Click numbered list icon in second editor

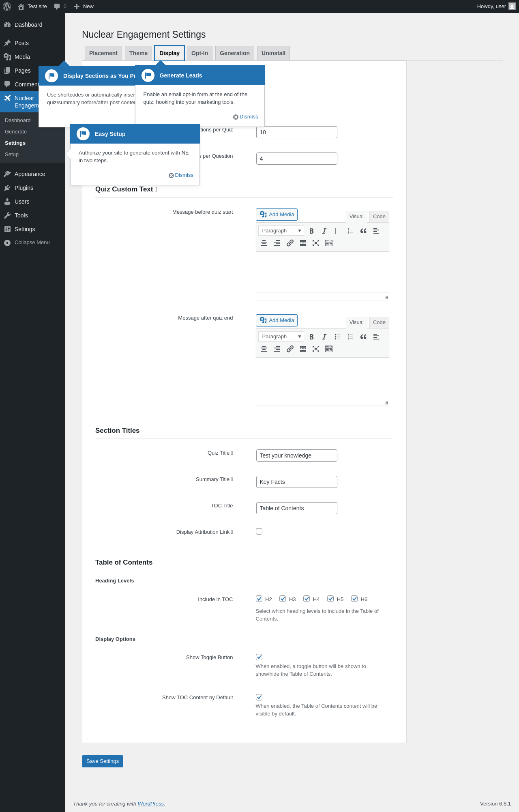click(x=350, y=337)
